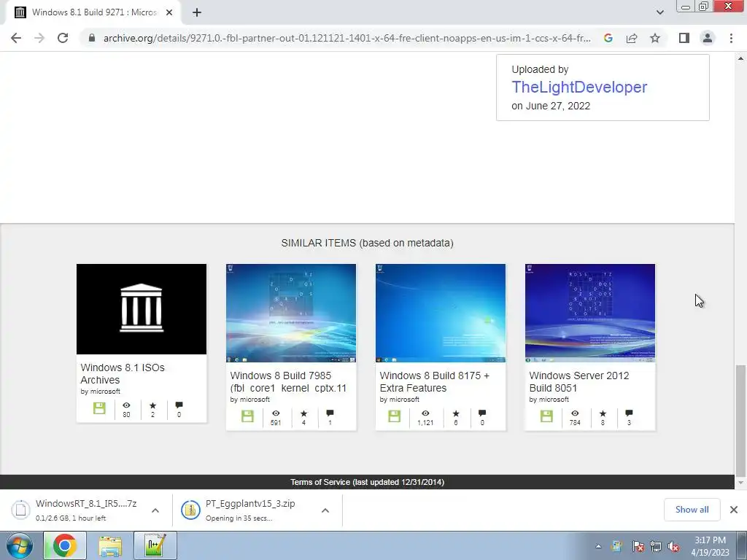Click the page vertical scrollbar thumb
This screenshot has height=560, width=747.
point(740,421)
